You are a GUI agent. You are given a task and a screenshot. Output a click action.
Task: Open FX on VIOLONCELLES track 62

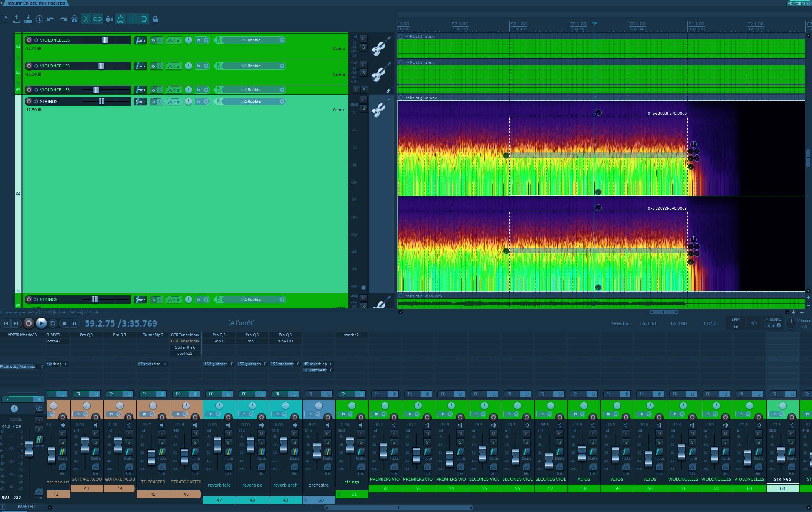coord(153,66)
